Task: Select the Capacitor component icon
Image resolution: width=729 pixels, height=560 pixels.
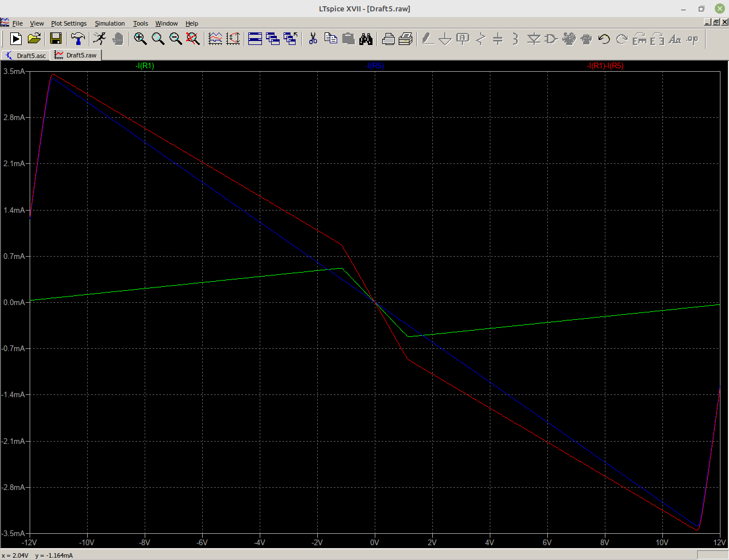Action: pos(498,39)
